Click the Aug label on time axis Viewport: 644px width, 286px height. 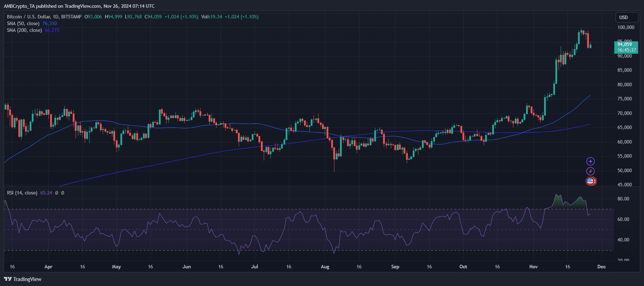pyautogui.click(x=325, y=267)
